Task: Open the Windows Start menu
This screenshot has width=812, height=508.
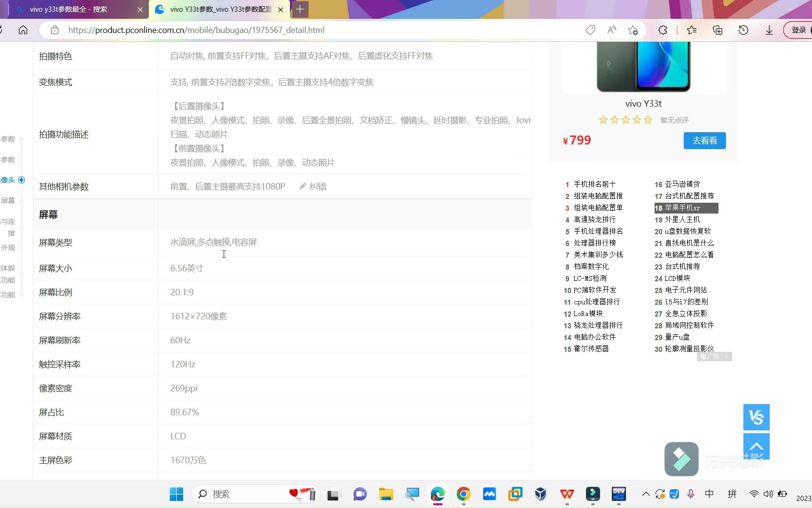Action: click(x=177, y=494)
